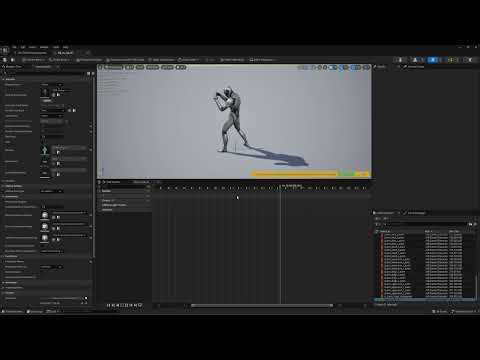Click the timeline horizontal scrollbar
The height and width of the screenshot is (360, 480).
(x=262, y=305)
